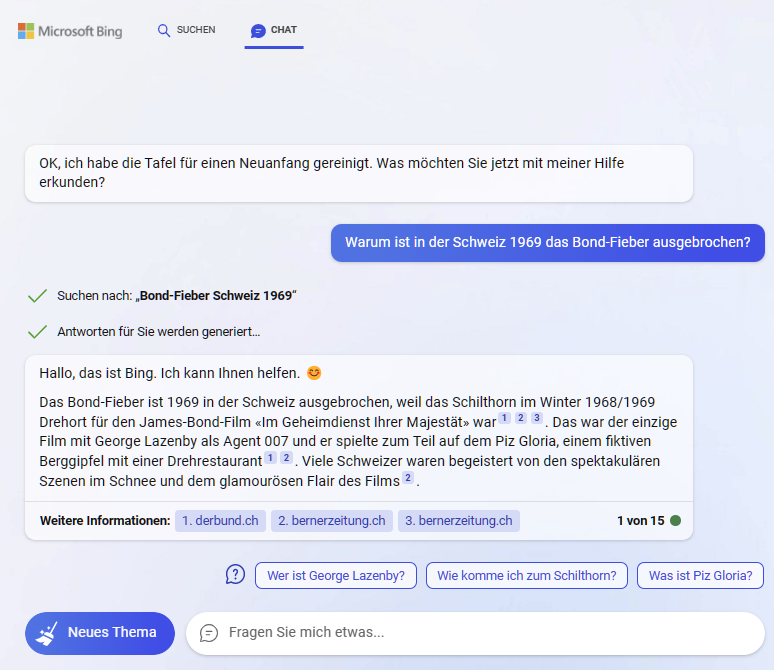This screenshot has height=670, width=774.
Task: Click the 'OK, ich habe die Tafel' greeting message
Action: (x=359, y=173)
